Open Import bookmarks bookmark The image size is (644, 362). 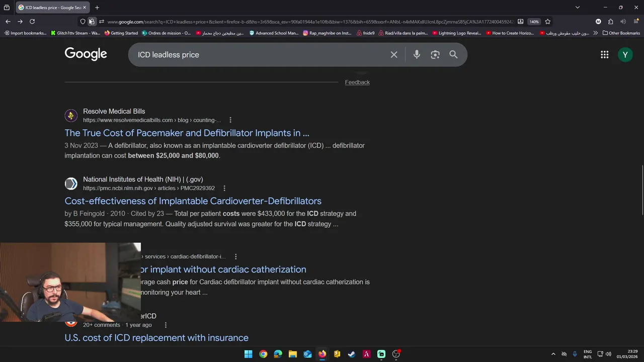[25, 33]
